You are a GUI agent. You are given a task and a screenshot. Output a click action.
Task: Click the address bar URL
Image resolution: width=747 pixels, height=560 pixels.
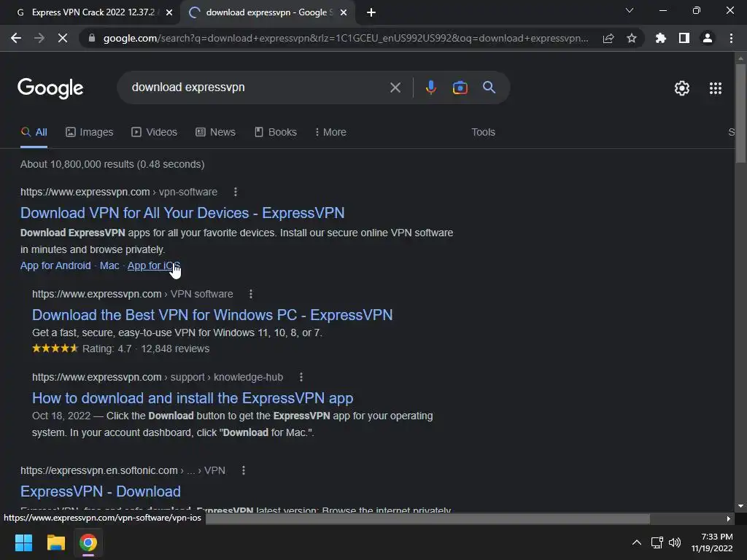[345, 38]
